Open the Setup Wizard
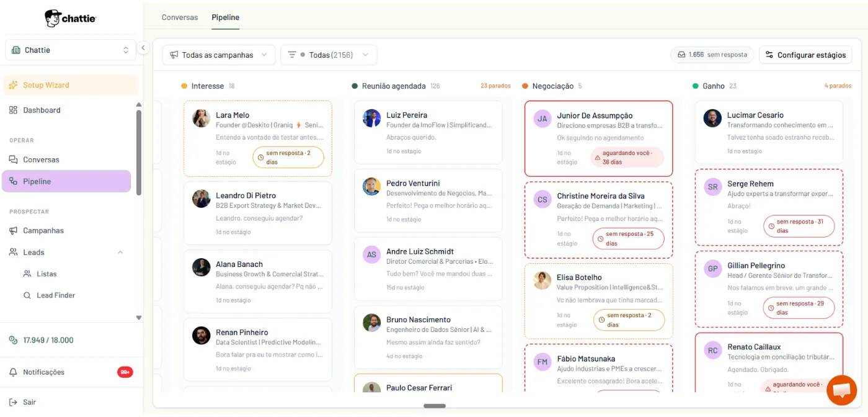The height and width of the screenshot is (417, 868). (71, 85)
